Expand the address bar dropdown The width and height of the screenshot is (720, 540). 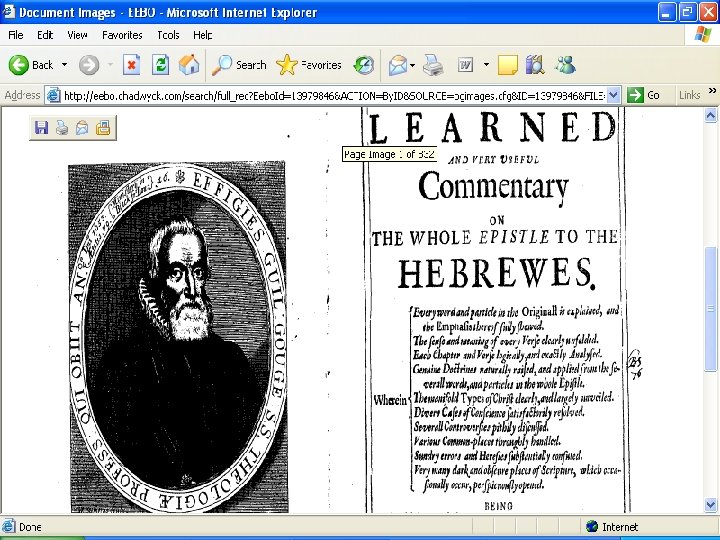coord(613,96)
